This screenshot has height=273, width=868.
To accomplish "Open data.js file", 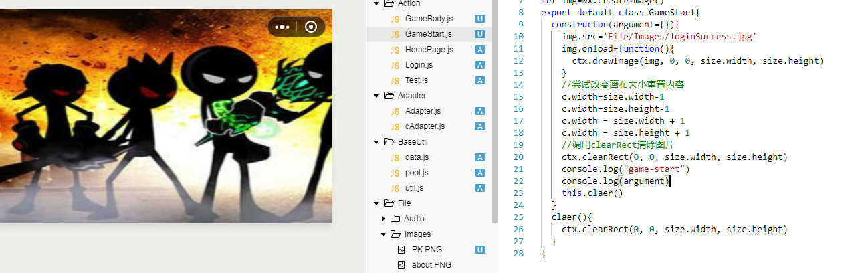I will tap(417, 157).
